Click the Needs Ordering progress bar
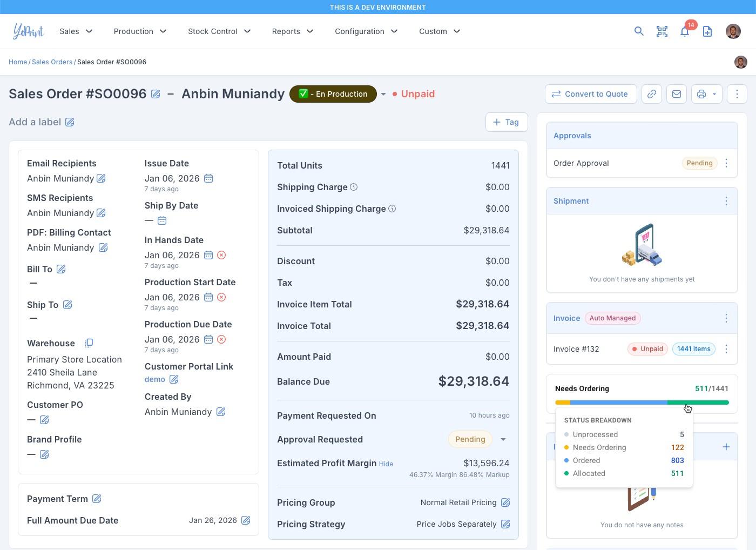The width and height of the screenshot is (756, 550). pos(642,403)
